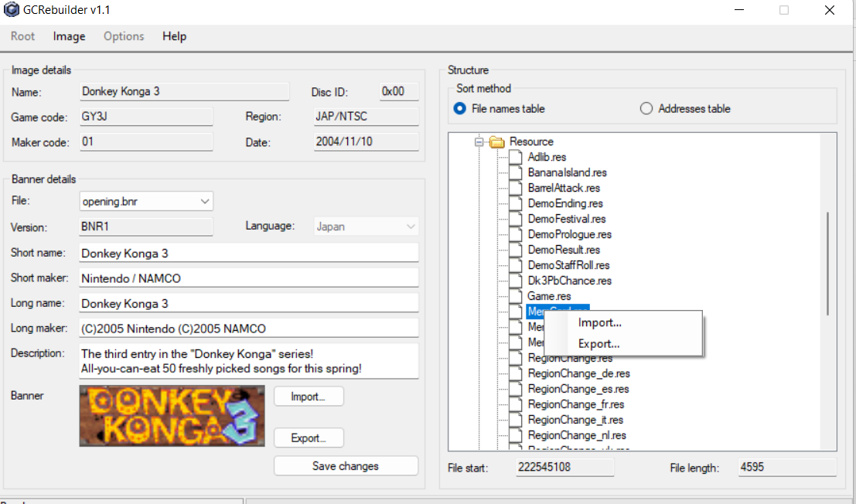
Task: Open the Image menu
Action: pyautogui.click(x=69, y=36)
